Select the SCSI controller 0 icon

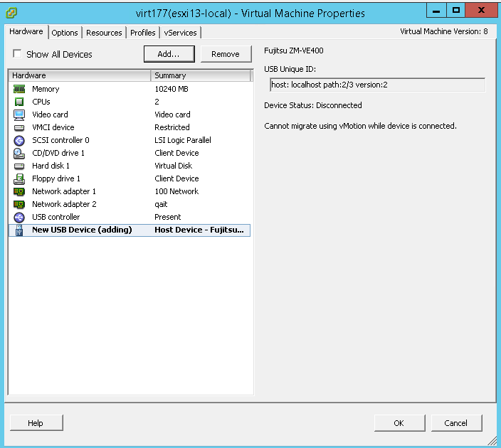tap(19, 140)
